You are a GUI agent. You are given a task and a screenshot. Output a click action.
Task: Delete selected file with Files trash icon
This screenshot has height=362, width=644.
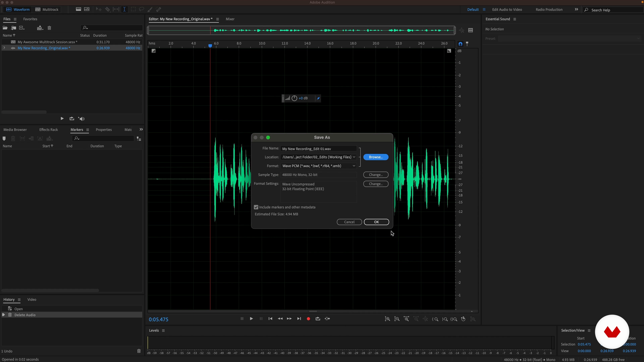[49, 28]
